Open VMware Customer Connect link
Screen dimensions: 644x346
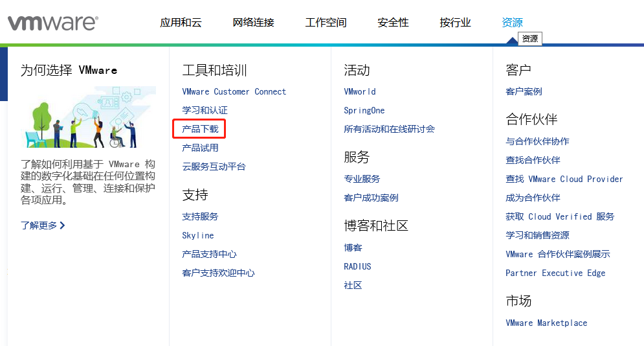[x=234, y=92]
